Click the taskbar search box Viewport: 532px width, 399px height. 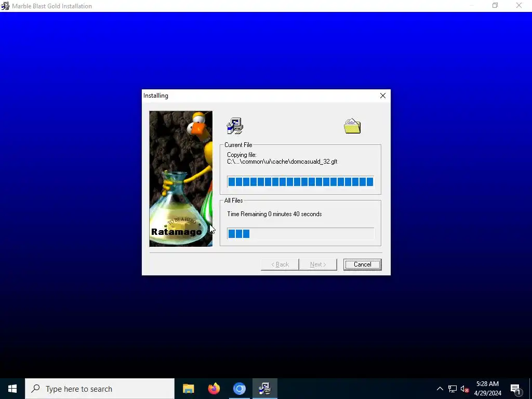100,389
